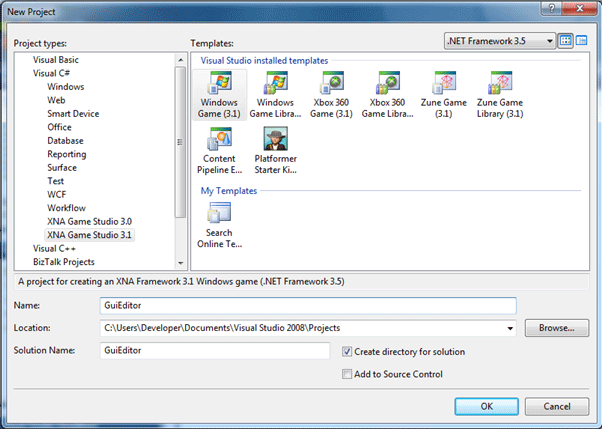
Task: Click the dialog help question mark button
Action: point(552,8)
